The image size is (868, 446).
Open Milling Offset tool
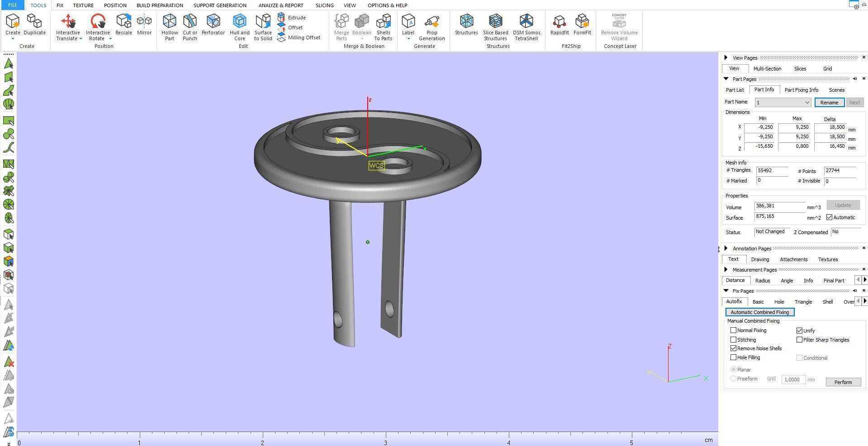(x=299, y=38)
